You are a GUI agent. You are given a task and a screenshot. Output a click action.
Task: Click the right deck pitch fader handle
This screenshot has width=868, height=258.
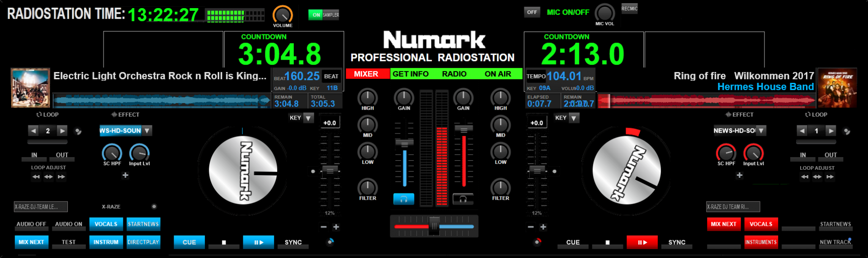(x=537, y=171)
